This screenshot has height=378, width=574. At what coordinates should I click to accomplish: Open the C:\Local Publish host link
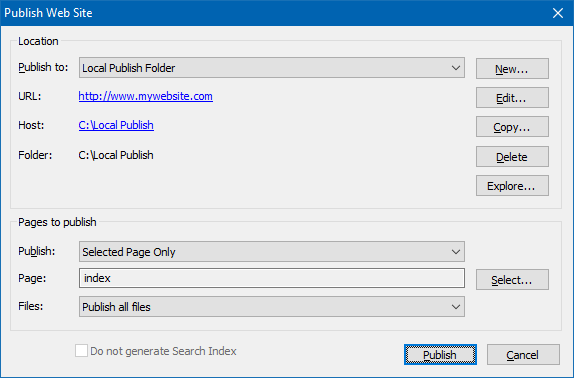point(116,125)
